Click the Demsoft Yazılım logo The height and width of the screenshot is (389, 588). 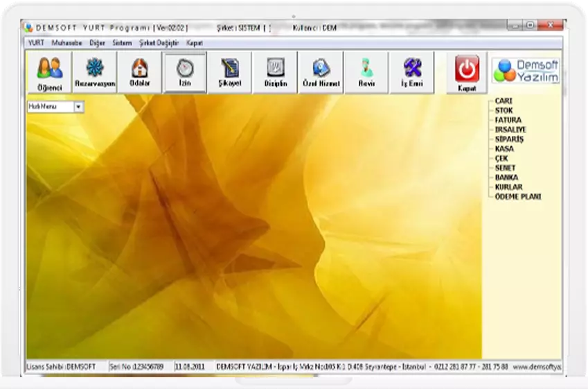(x=526, y=71)
